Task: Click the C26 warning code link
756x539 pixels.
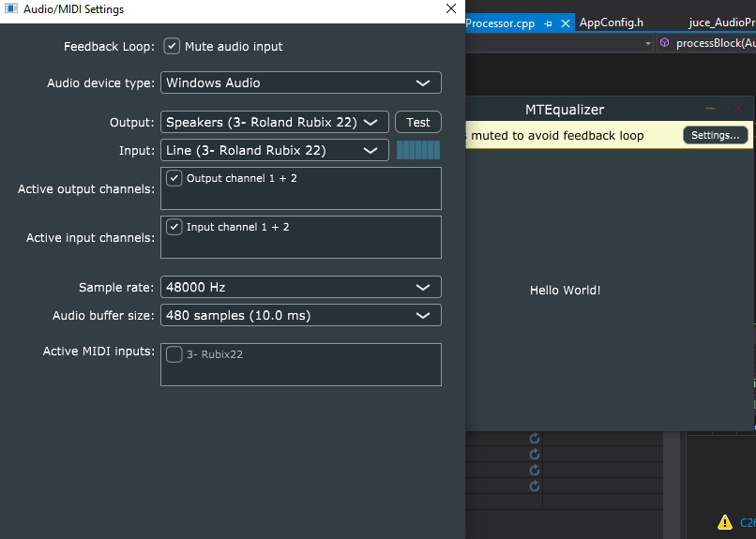Action: [748, 523]
